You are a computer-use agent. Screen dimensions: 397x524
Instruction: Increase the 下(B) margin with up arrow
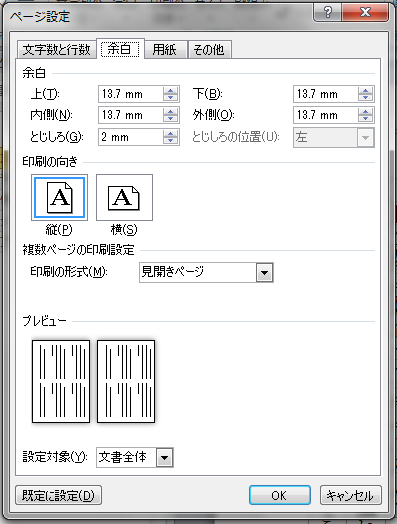[x=365, y=90]
